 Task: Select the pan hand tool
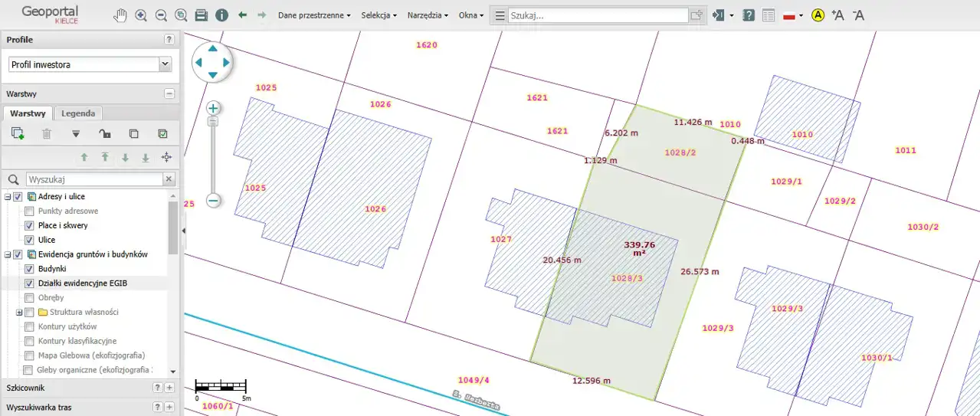click(120, 15)
